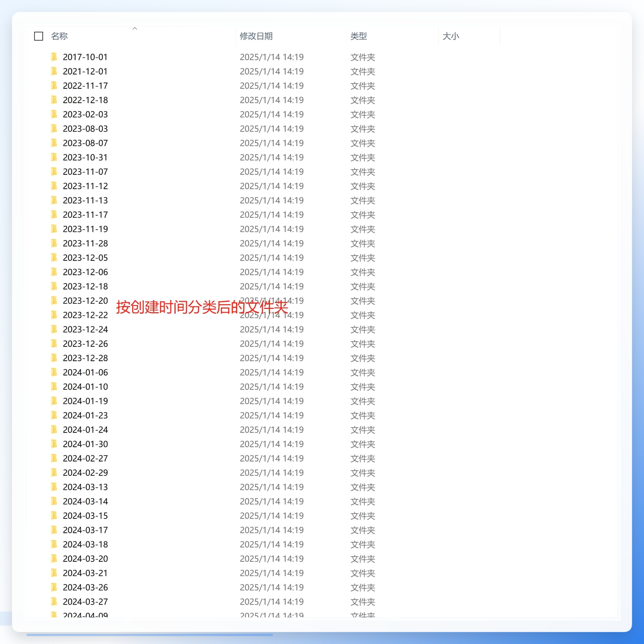Toggle sort-direction arrow above the 名称 column
This screenshot has width=644, height=644.
pyautogui.click(x=135, y=29)
